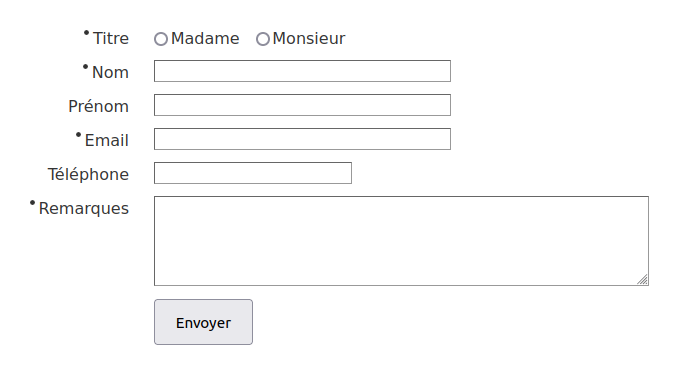Click inside the Téléphone input box
Screen dimensions: 700x375
tap(253, 173)
